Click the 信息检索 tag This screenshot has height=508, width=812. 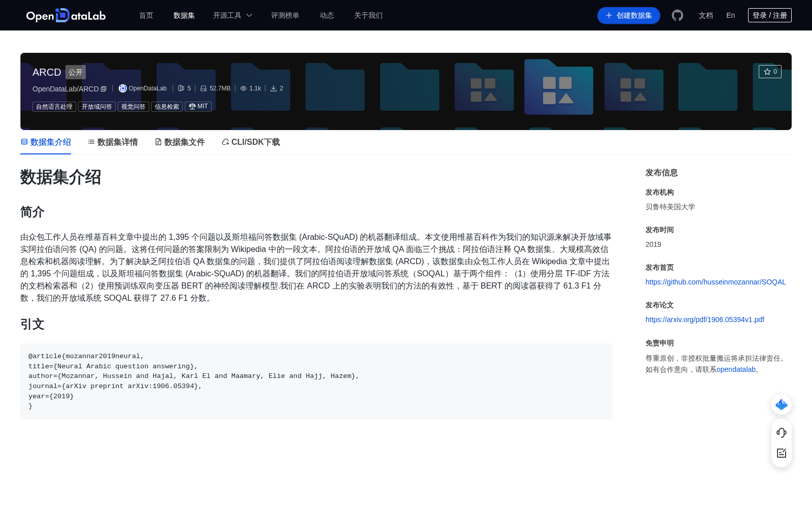(x=167, y=107)
